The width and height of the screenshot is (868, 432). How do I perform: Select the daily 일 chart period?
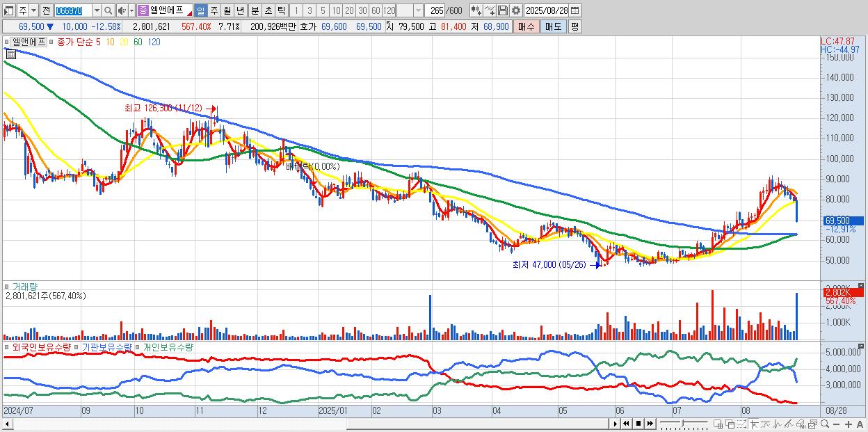(201, 10)
